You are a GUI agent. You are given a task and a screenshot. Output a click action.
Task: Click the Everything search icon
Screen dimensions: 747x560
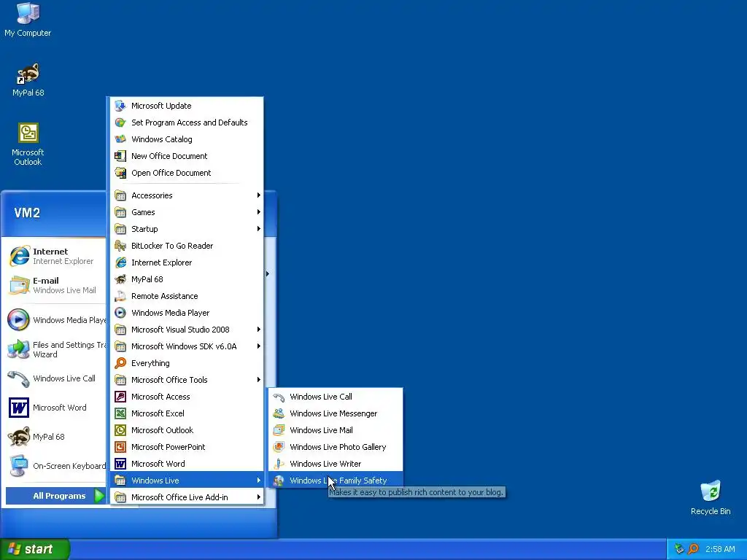pyautogui.click(x=120, y=363)
